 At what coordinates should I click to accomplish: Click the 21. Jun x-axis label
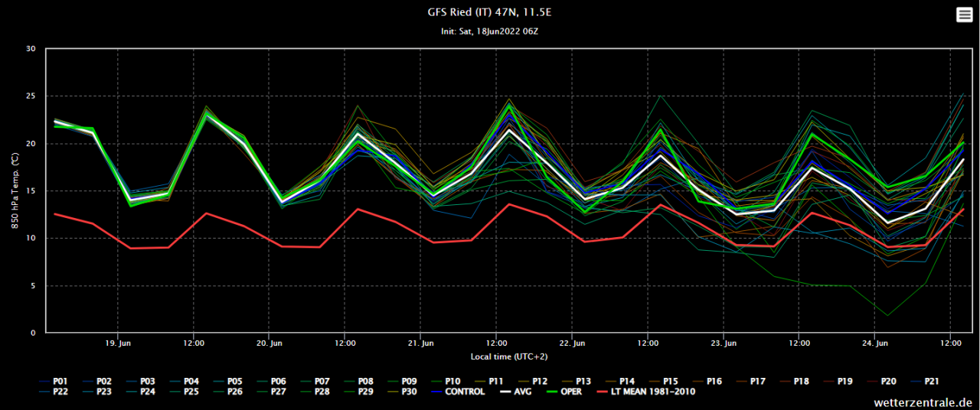coord(421,343)
